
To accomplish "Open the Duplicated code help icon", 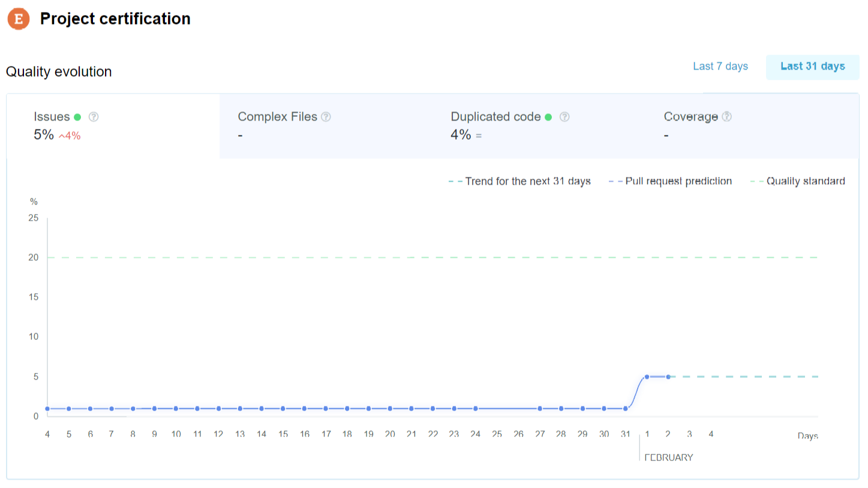I will click(x=564, y=117).
